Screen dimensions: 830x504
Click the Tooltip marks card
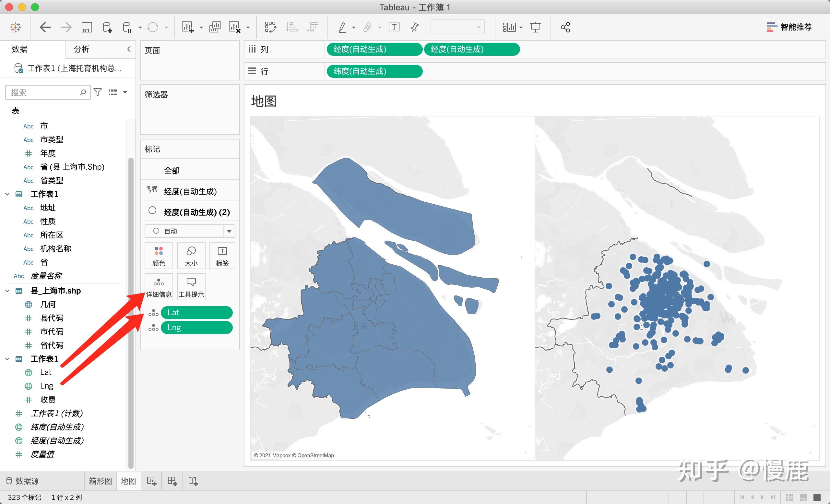191,287
